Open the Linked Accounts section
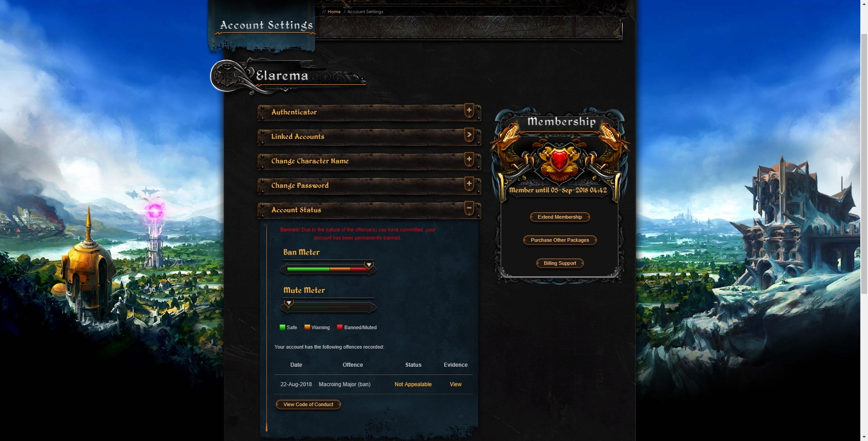This screenshot has height=441, width=868. click(369, 137)
